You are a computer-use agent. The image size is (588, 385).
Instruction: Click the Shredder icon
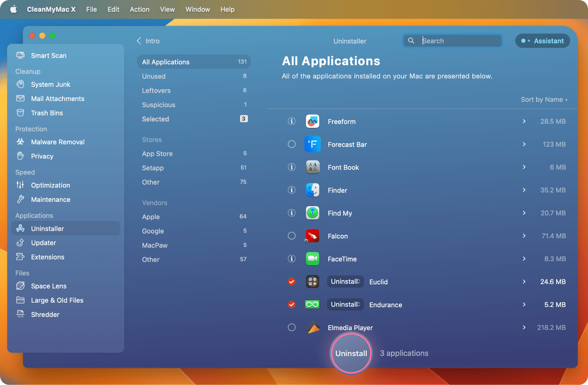(21, 314)
